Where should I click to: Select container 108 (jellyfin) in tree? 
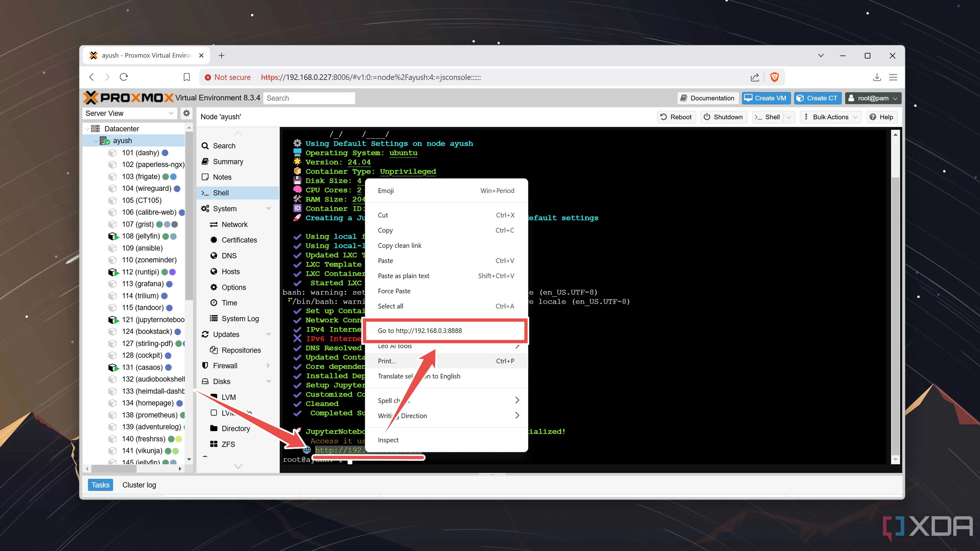(140, 236)
